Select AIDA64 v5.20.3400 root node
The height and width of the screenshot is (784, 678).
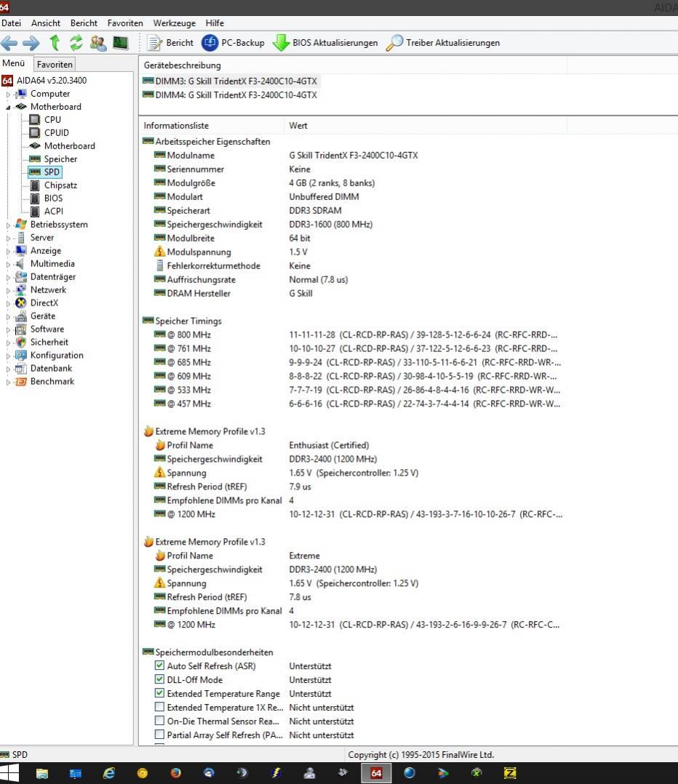(x=52, y=80)
